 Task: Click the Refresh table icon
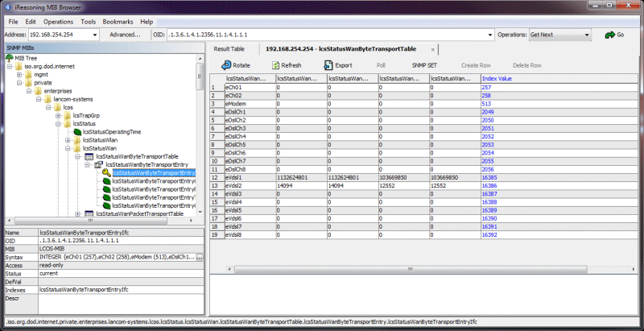[275, 64]
